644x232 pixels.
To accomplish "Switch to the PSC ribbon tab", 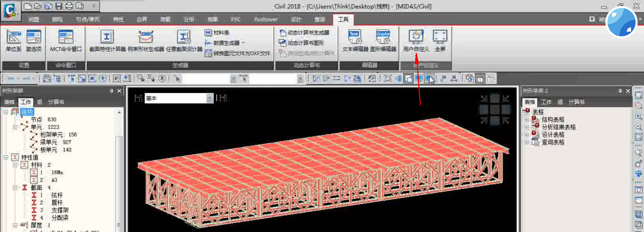I will tap(236, 19).
